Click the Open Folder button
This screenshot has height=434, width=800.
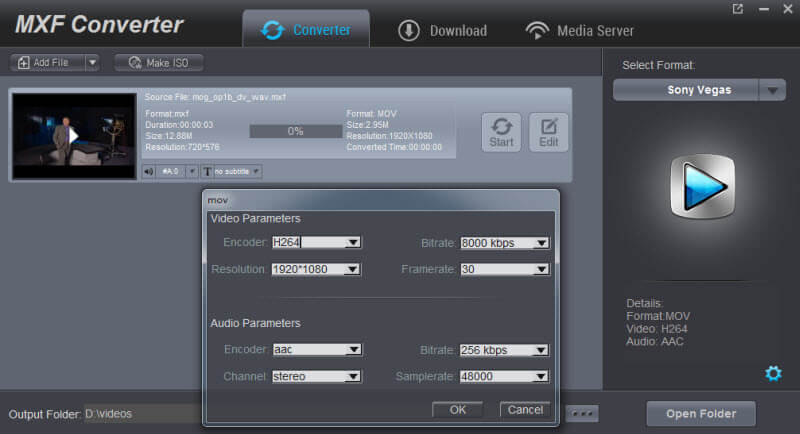tap(701, 414)
